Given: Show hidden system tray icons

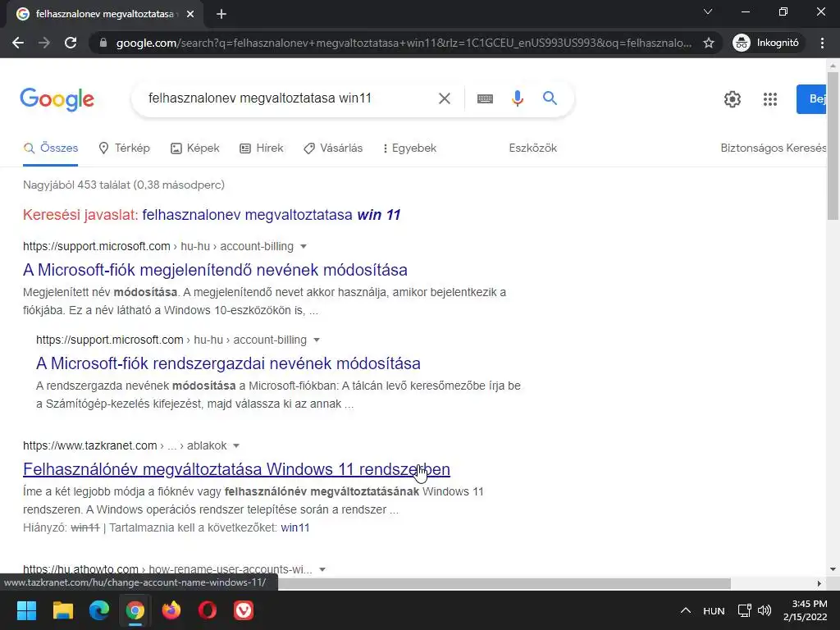Looking at the screenshot, I should pos(685,610).
